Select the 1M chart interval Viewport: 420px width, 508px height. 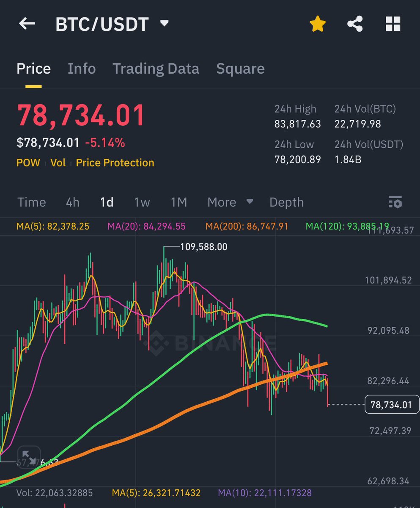[x=179, y=202]
